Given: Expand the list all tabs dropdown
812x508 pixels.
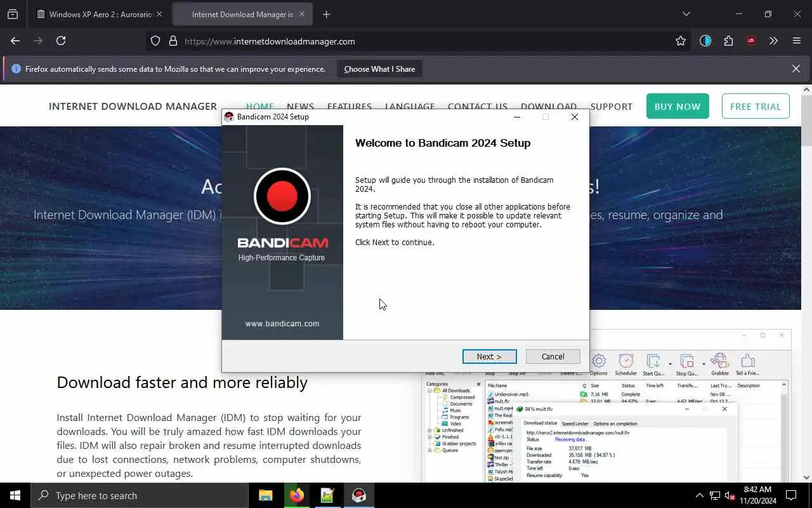Looking at the screenshot, I should tap(686, 14).
